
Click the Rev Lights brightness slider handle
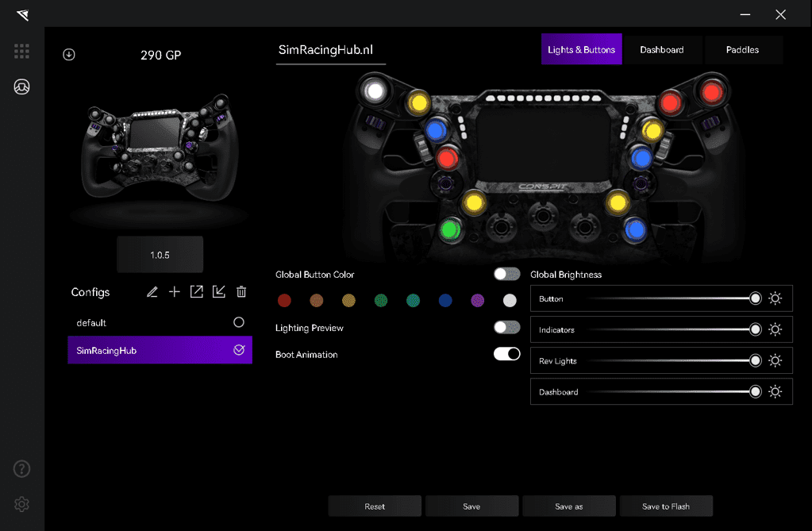[756, 360]
